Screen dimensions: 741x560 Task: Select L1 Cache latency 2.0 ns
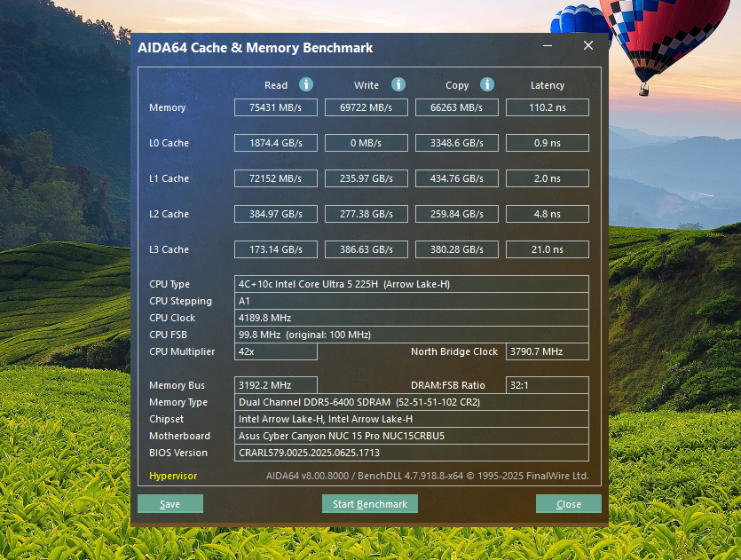(x=548, y=178)
